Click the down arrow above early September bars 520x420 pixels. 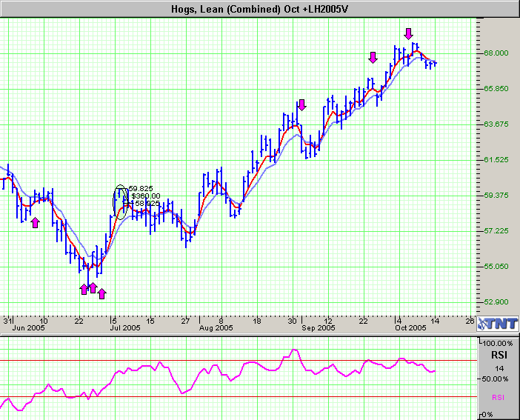click(x=301, y=104)
